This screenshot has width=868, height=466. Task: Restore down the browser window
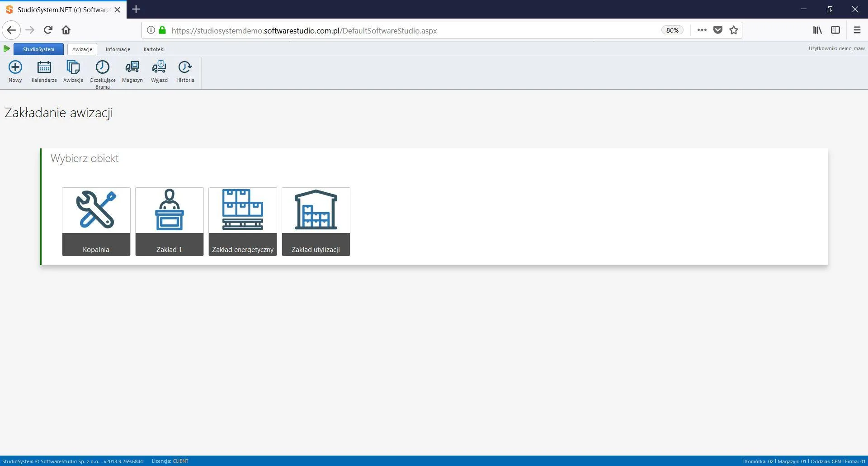pyautogui.click(x=830, y=9)
